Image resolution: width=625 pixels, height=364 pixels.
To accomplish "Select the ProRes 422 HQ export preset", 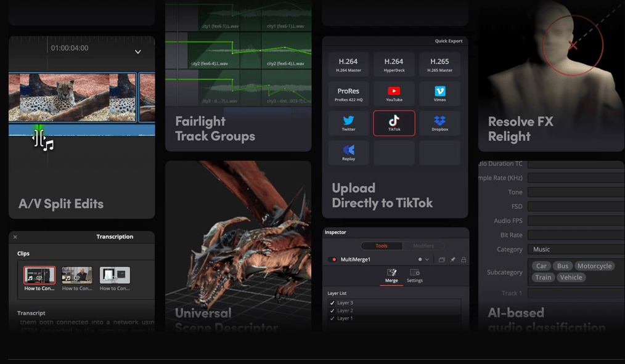I will pos(349,93).
